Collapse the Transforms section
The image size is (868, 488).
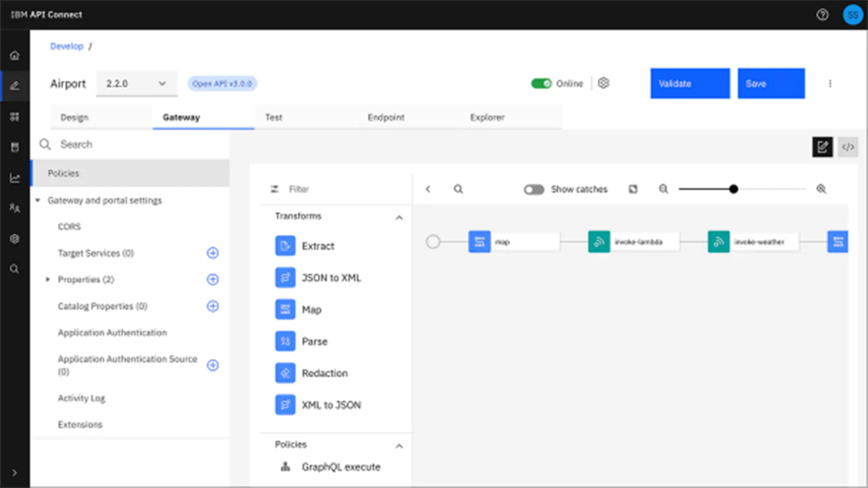399,218
